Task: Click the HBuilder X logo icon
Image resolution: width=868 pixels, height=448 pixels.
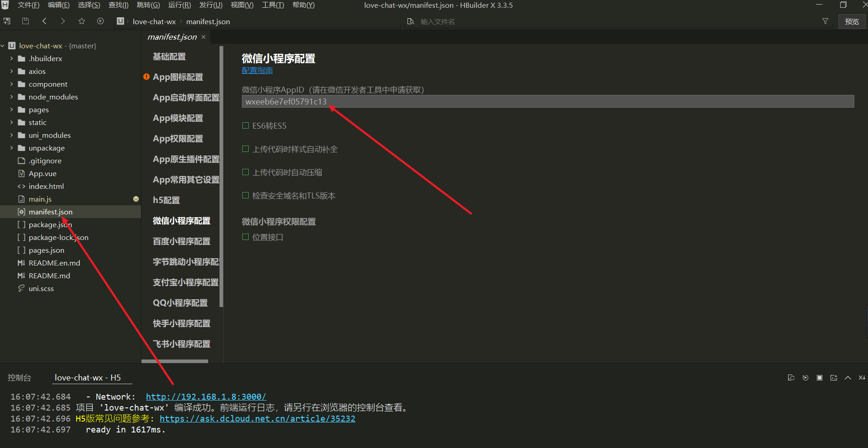Action: click(5, 5)
